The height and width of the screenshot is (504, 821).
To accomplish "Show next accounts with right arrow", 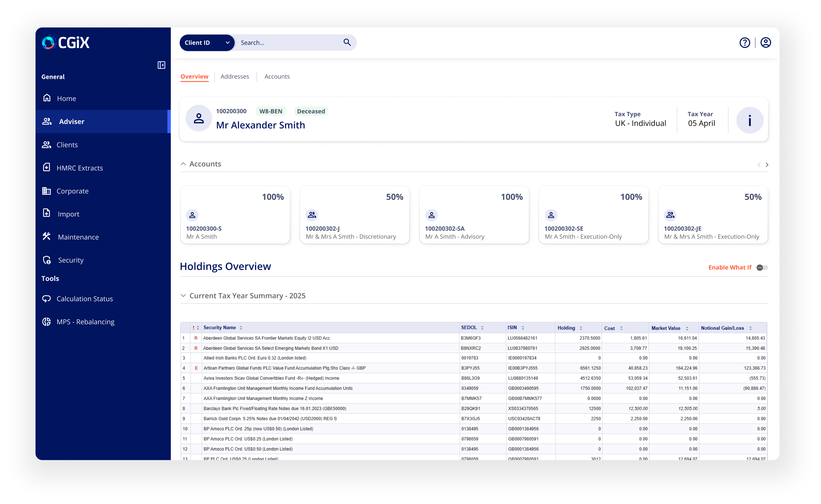I will click(767, 165).
